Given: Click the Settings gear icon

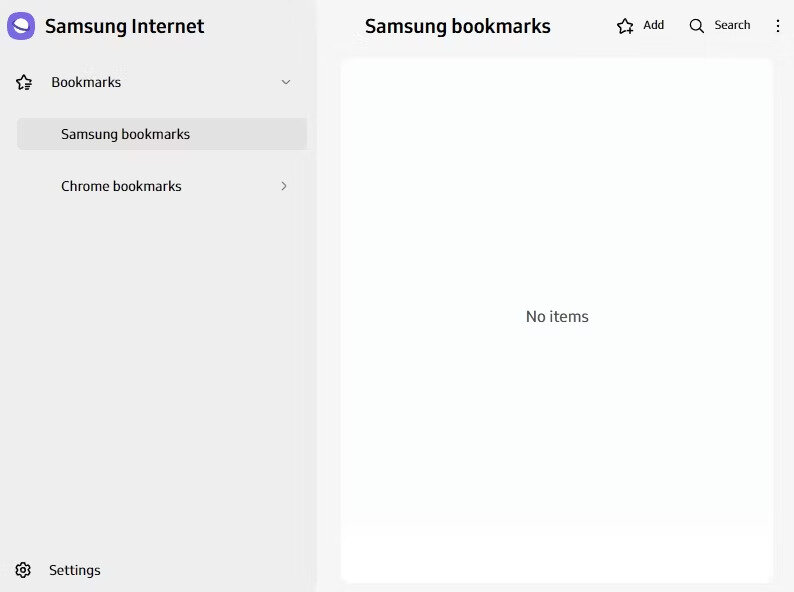Looking at the screenshot, I should [23, 570].
